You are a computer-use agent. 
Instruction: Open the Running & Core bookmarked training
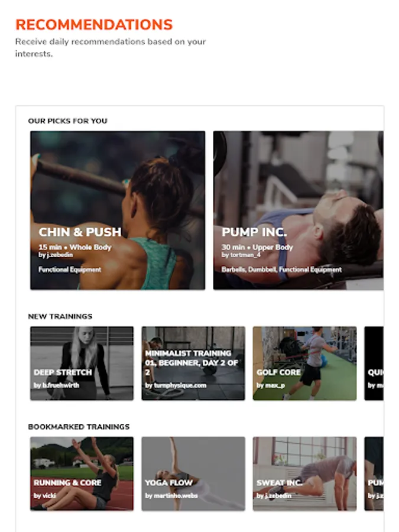coord(82,473)
